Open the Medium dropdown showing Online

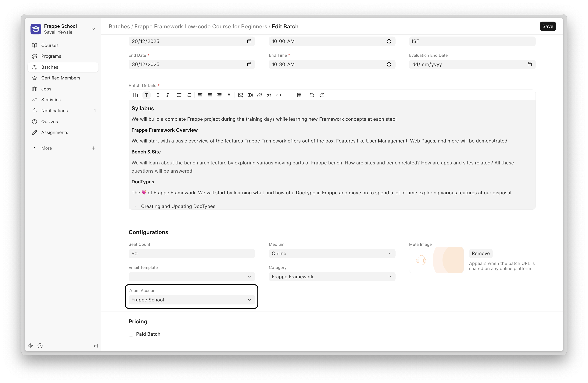(x=332, y=253)
